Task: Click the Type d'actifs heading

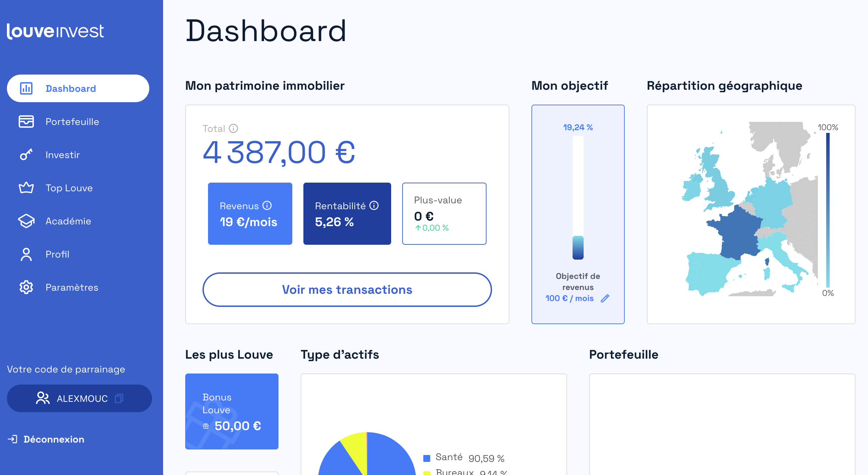Action: [340, 355]
